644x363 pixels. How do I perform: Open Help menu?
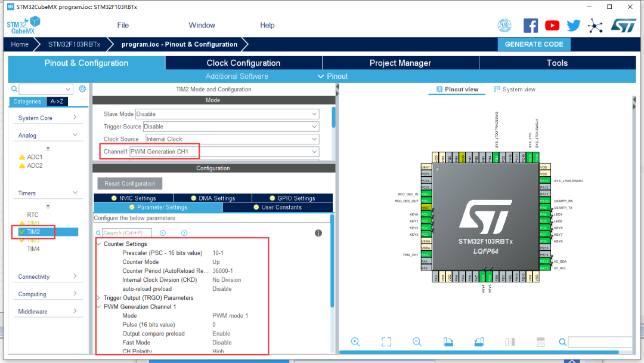(x=267, y=25)
